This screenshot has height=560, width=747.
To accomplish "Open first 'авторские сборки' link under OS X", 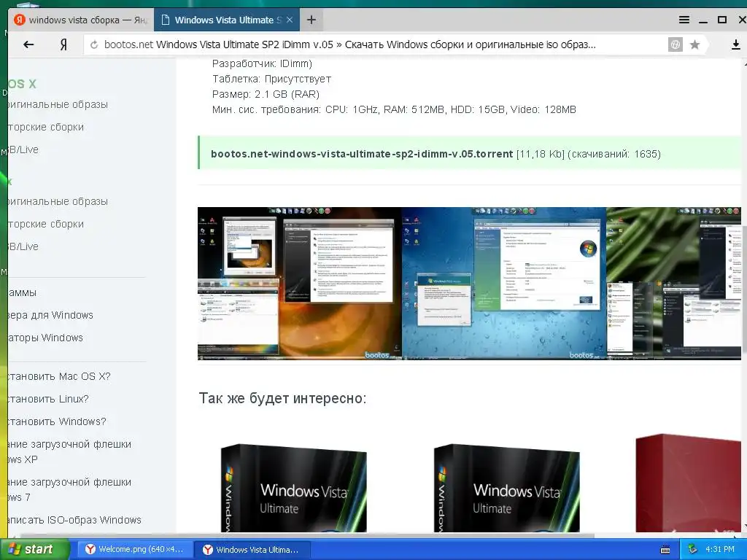I will (46, 127).
